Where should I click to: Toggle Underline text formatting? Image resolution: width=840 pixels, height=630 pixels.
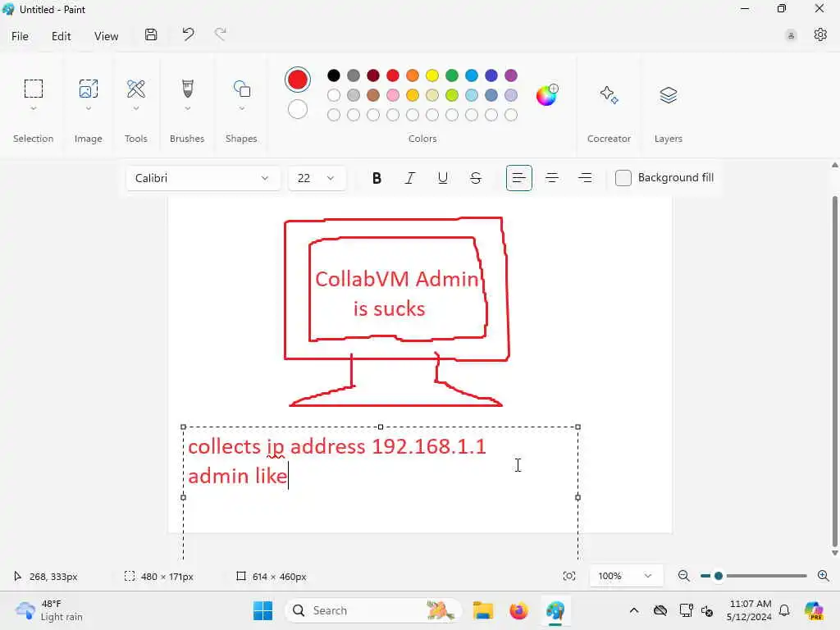tap(442, 178)
